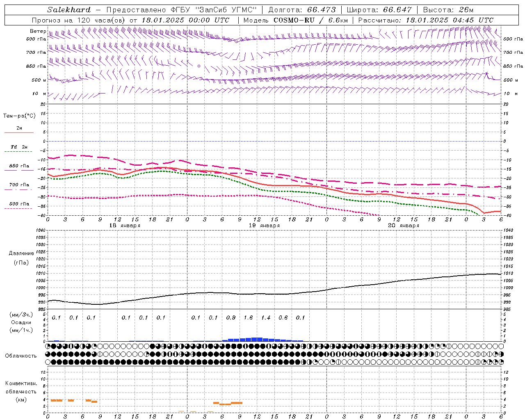Click the 19 января date label
Screen dimensions: 525x420
264,226
